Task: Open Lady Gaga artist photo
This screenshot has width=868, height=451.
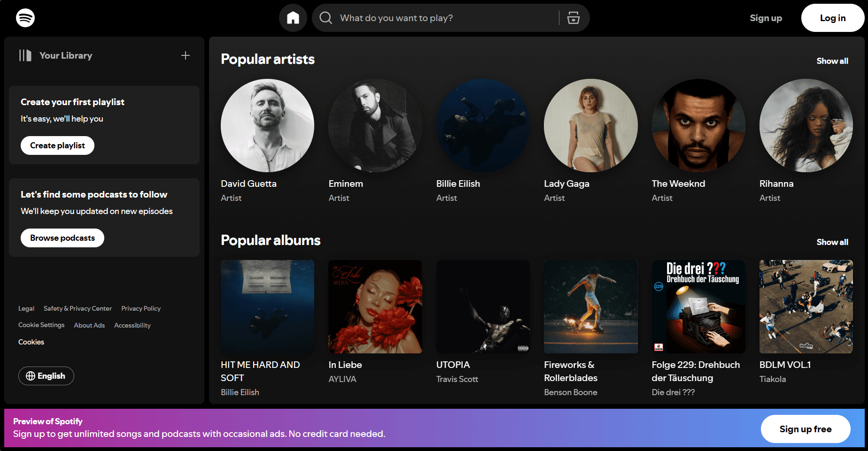Action: tap(591, 125)
